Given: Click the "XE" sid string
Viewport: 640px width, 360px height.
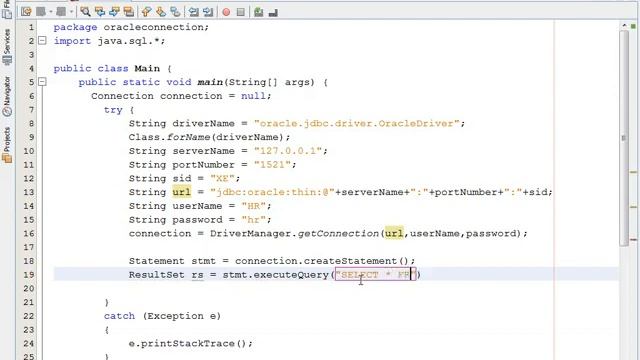Looking at the screenshot, I should 222,178.
